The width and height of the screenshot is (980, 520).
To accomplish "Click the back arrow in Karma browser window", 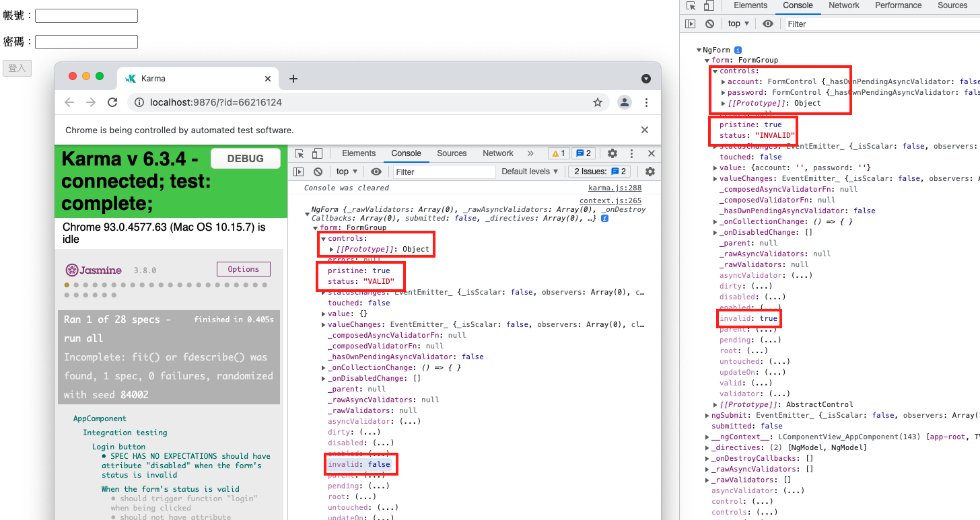I will [69, 102].
